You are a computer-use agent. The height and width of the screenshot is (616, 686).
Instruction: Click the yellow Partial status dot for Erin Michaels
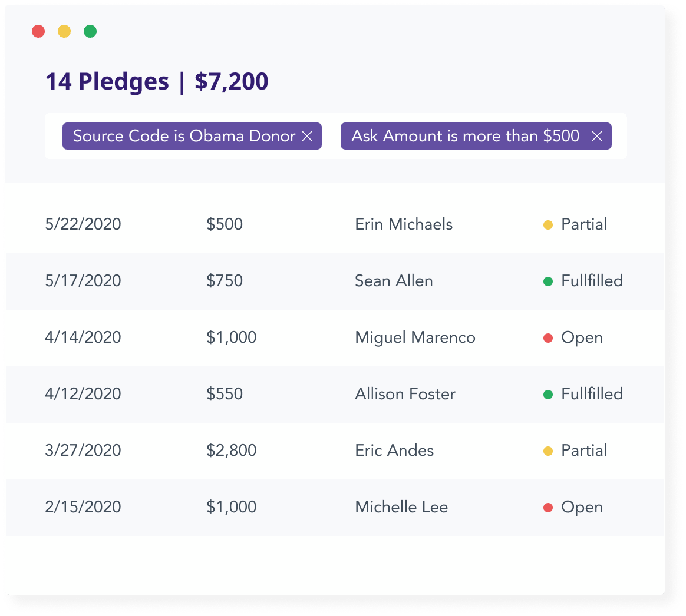point(548,225)
